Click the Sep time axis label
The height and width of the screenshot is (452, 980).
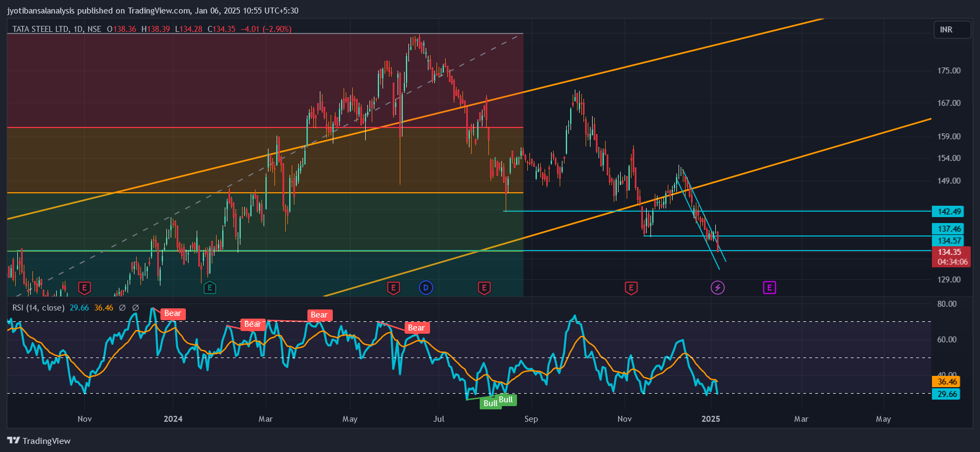click(x=531, y=419)
